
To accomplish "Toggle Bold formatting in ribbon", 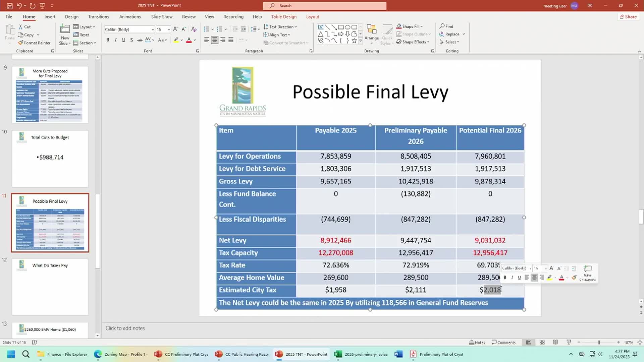I will point(108,40).
